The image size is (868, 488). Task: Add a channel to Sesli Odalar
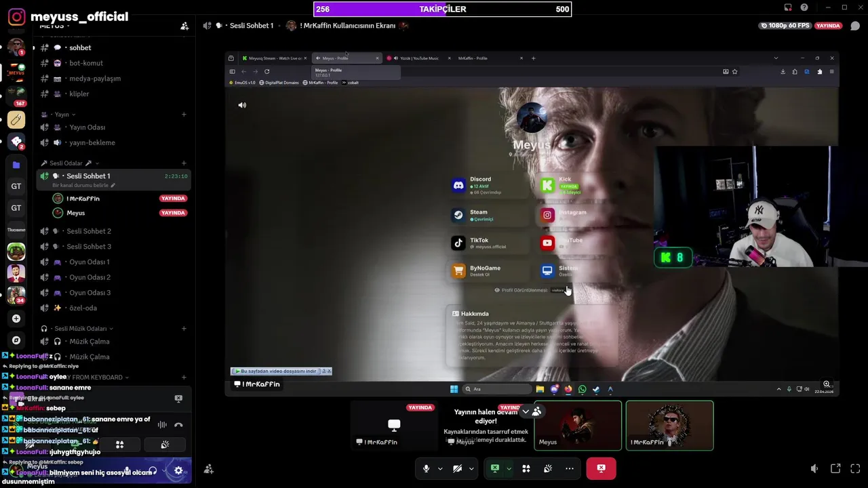(x=184, y=163)
